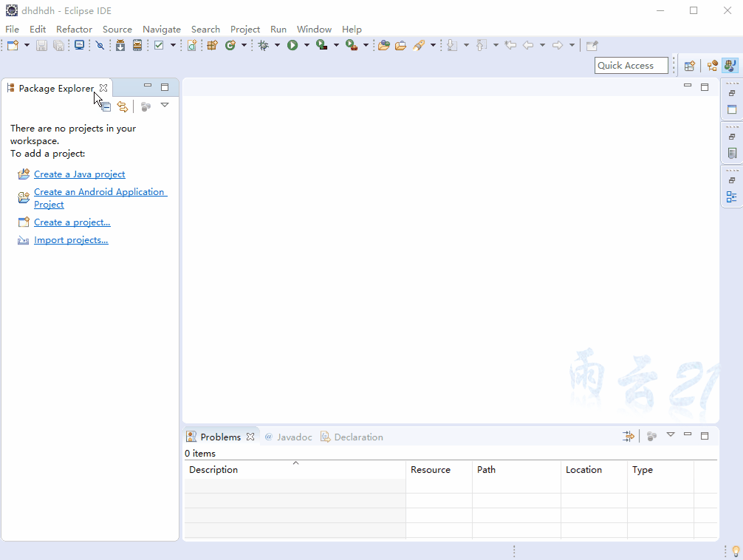Click the Coverage run icon
The height and width of the screenshot is (560, 743).
click(322, 46)
